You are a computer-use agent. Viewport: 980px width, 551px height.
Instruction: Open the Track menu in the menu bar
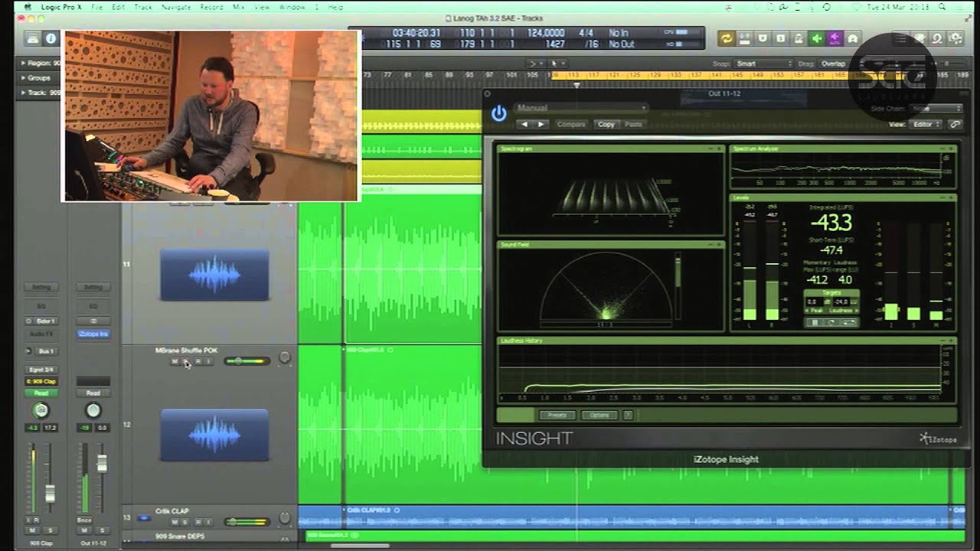coord(143,7)
